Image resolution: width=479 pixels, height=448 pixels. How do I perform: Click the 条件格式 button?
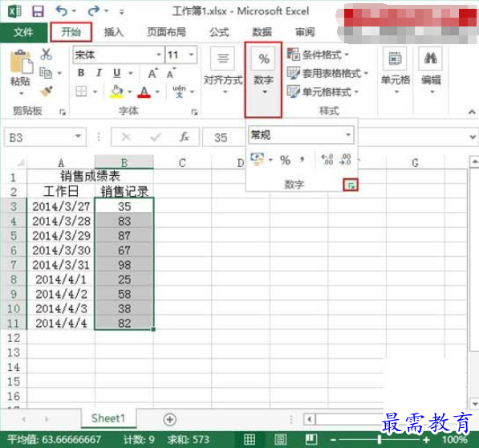click(x=318, y=55)
